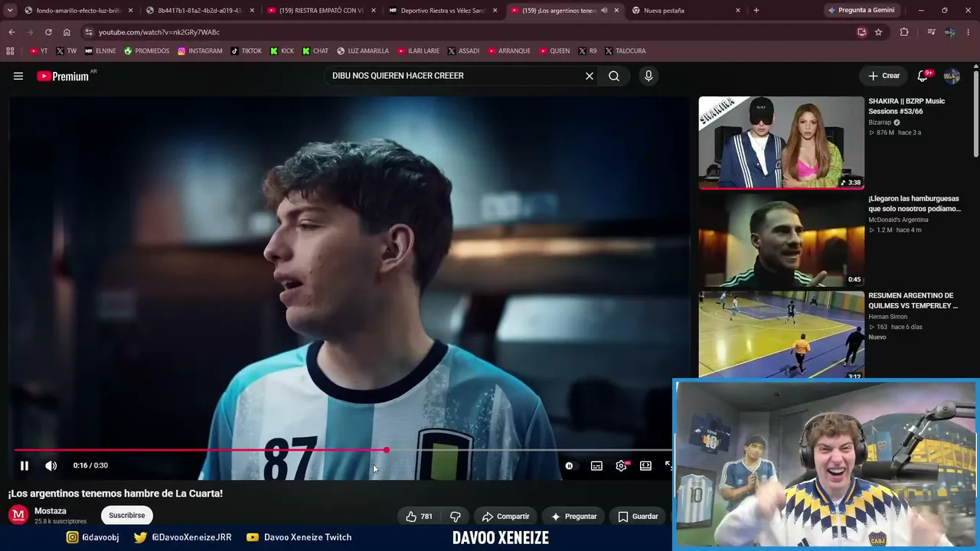This screenshot has height=551, width=980.
Task: Open the KICK bookmark
Action: coord(282,51)
